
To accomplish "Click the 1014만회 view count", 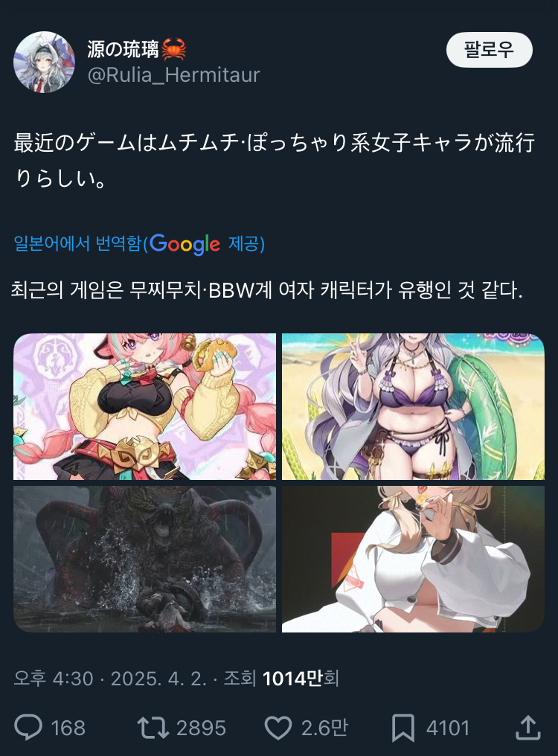I will (x=301, y=679).
